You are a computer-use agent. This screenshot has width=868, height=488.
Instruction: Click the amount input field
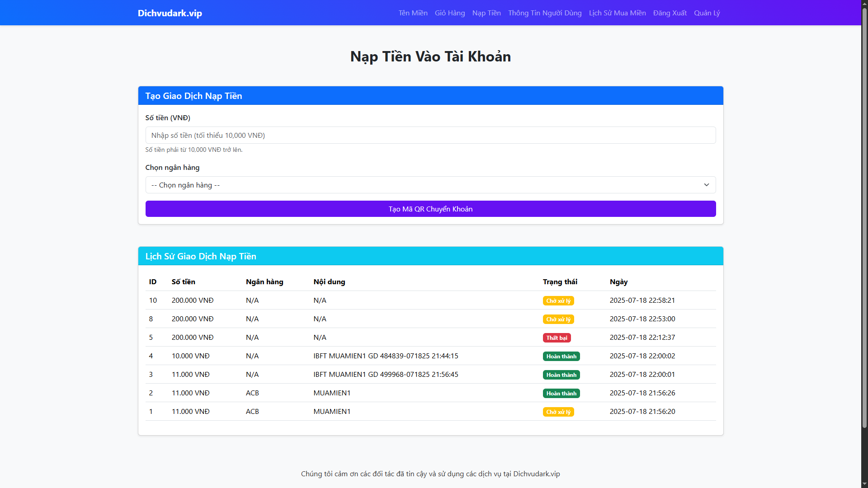point(430,135)
